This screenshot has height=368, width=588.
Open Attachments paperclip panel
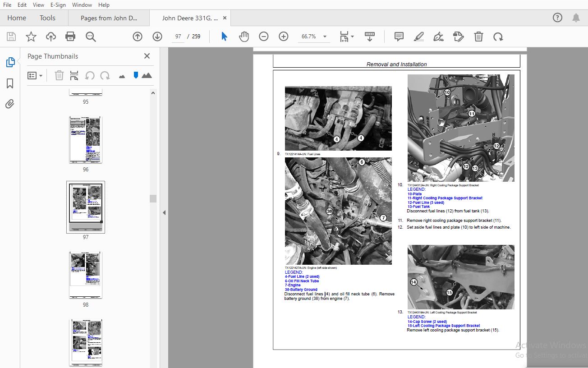pyautogui.click(x=10, y=104)
